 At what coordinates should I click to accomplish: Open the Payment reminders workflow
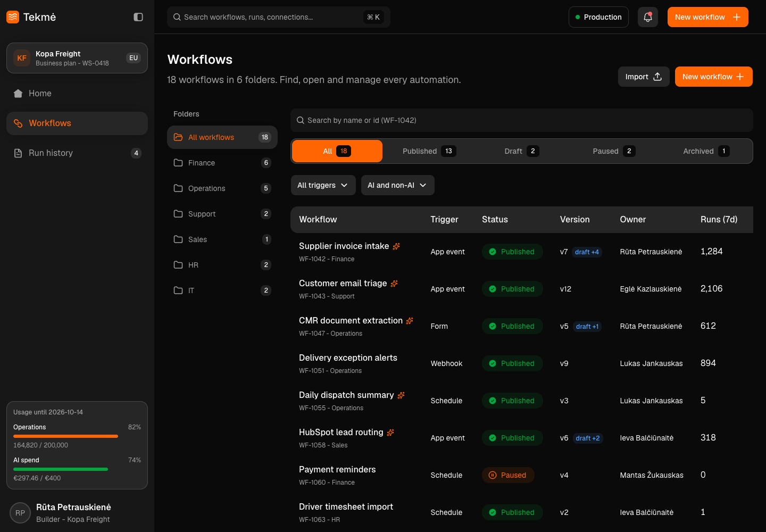point(337,470)
